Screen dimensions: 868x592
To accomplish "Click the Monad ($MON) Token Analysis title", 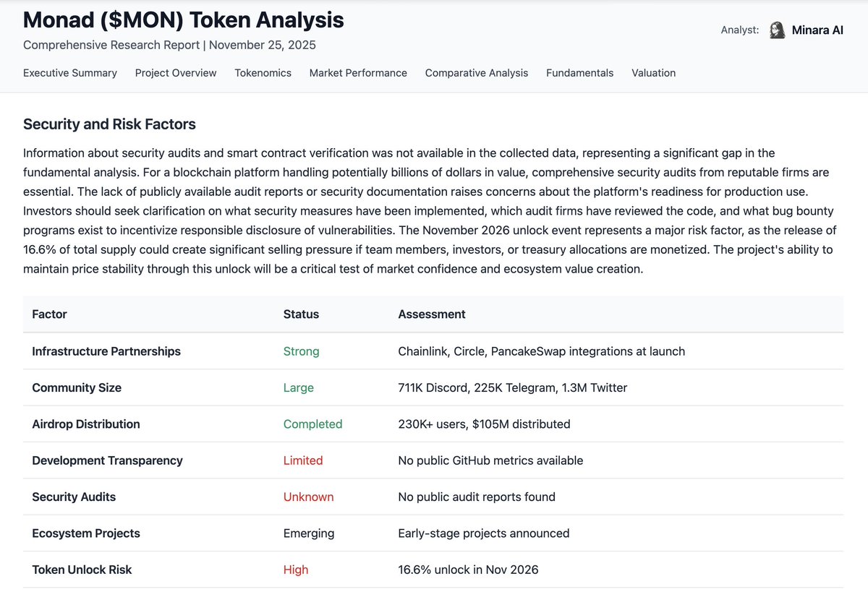I will (x=184, y=20).
